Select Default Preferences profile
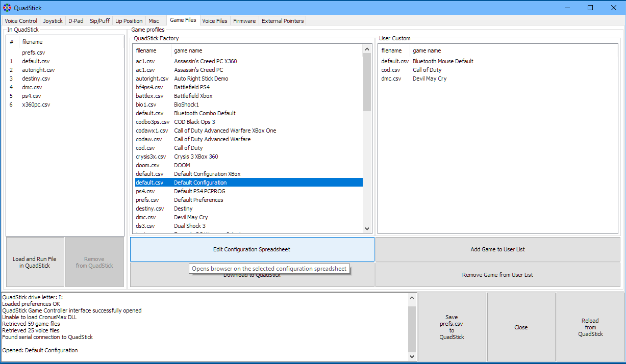Viewport: 626px width, 364px height. click(248, 200)
